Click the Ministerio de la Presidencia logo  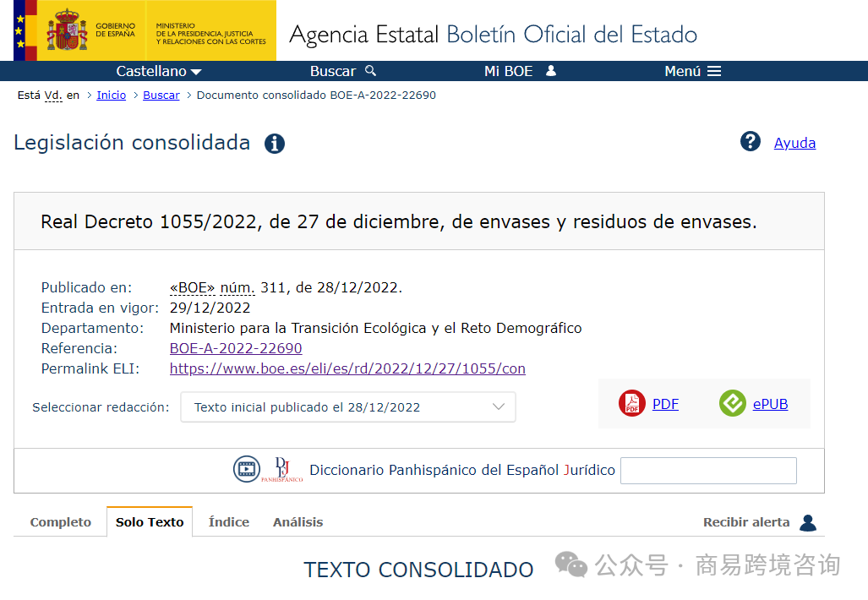pyautogui.click(x=211, y=33)
